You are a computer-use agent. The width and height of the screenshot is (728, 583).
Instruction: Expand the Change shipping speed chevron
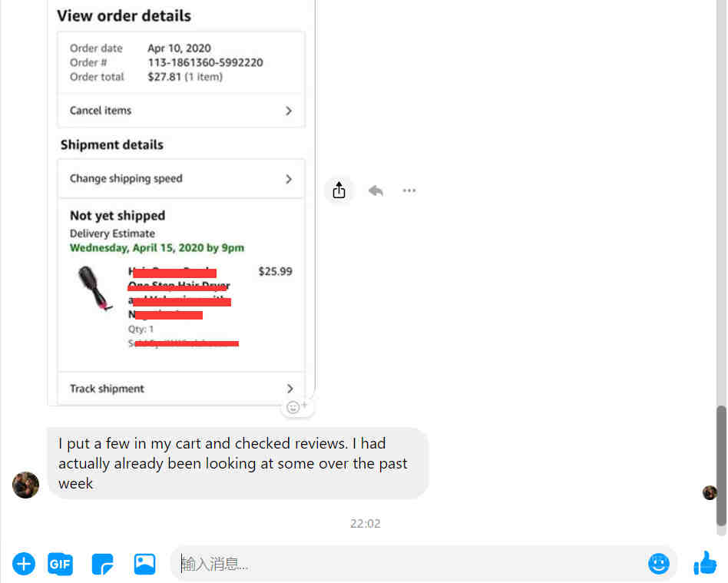289,179
